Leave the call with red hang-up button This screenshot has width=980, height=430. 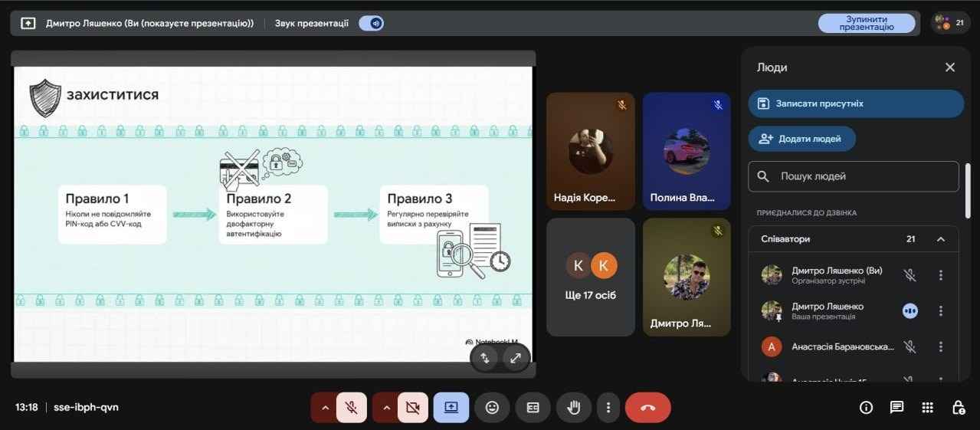click(x=647, y=408)
